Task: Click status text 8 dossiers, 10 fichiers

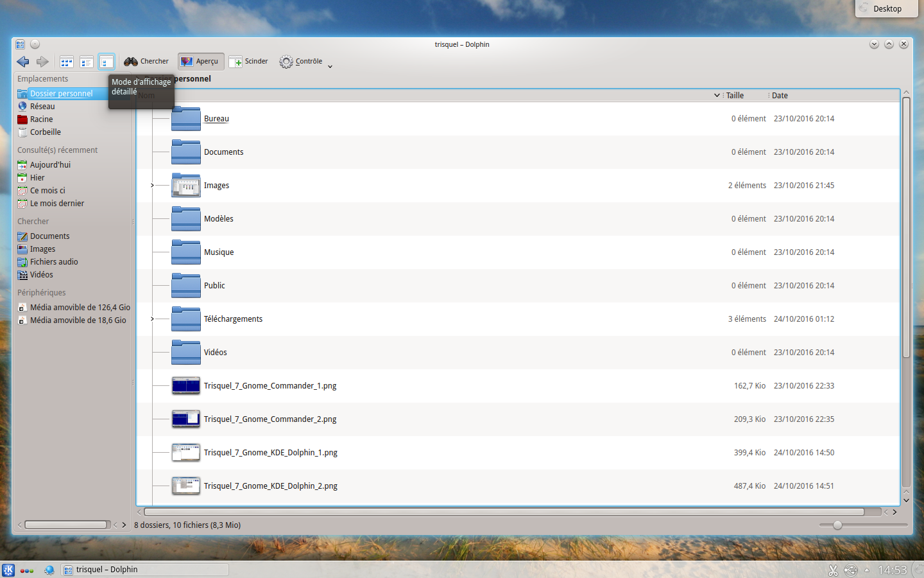Action: tap(187, 525)
